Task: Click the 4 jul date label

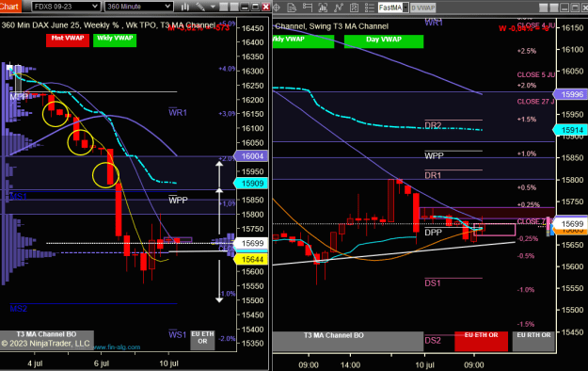Action: 35,363
